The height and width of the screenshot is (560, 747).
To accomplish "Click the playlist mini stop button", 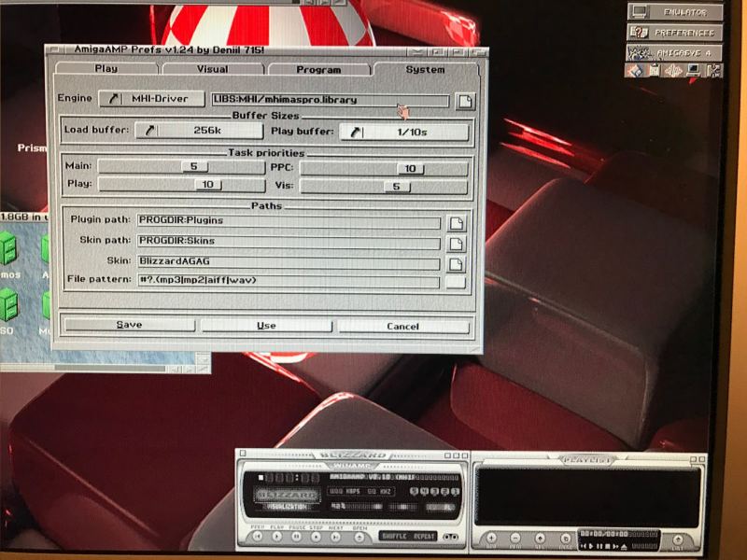I will click(x=608, y=546).
